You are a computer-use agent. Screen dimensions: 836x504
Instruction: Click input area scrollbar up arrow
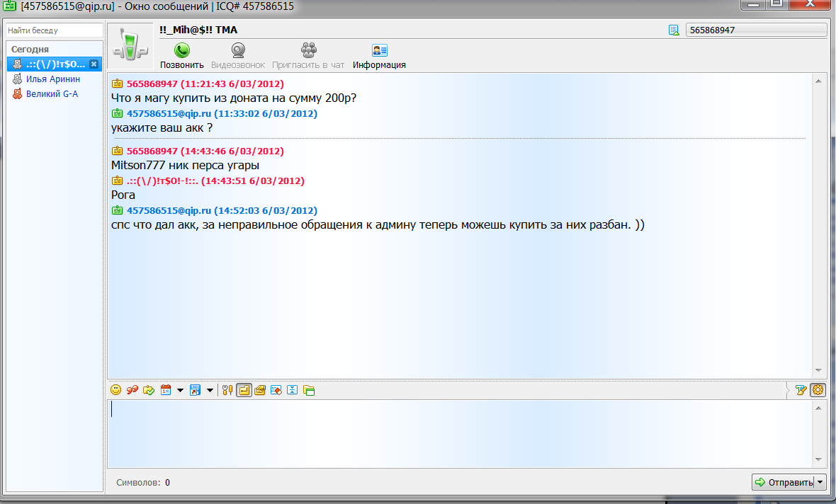(818, 408)
